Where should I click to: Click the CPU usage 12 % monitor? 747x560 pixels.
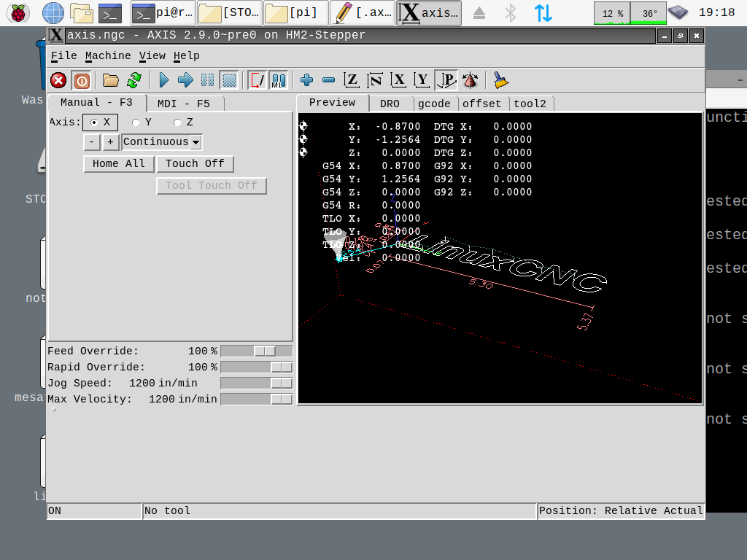coord(612,13)
